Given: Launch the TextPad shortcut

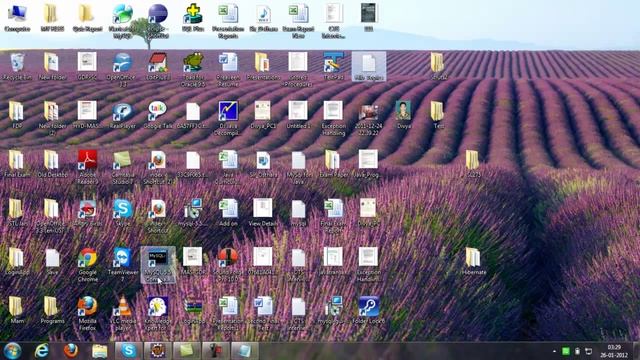Looking at the screenshot, I should tap(333, 66).
